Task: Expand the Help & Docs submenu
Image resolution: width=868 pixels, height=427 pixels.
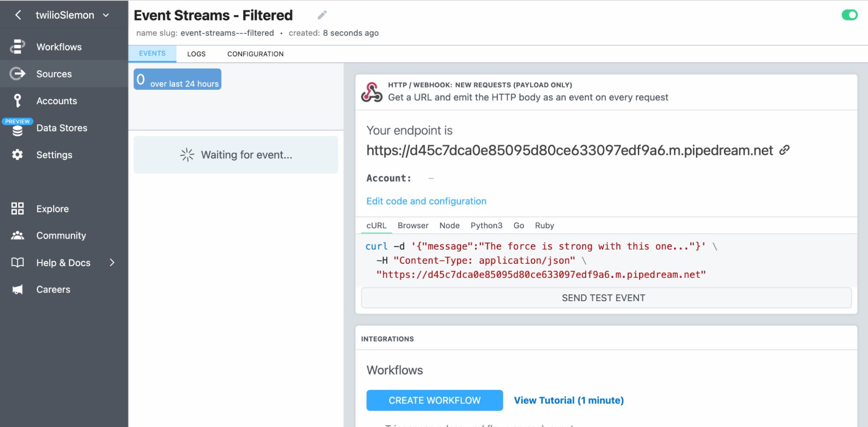Action: [x=112, y=263]
